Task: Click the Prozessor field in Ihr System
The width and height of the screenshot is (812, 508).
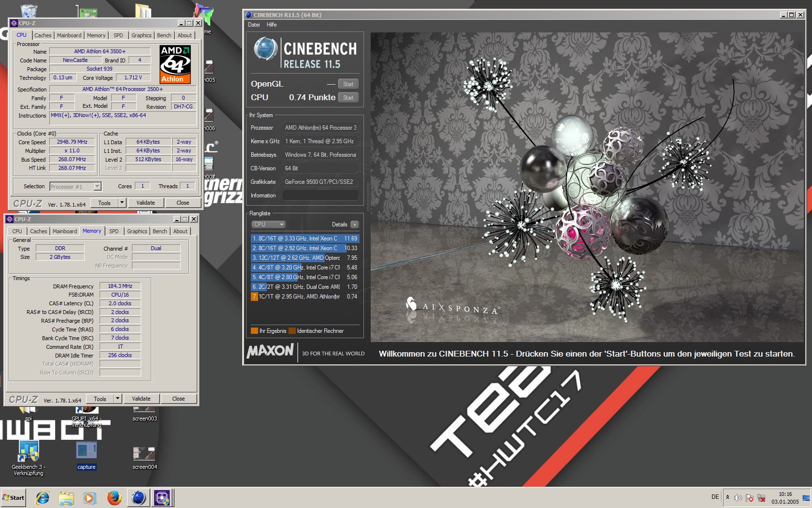Action: point(320,128)
